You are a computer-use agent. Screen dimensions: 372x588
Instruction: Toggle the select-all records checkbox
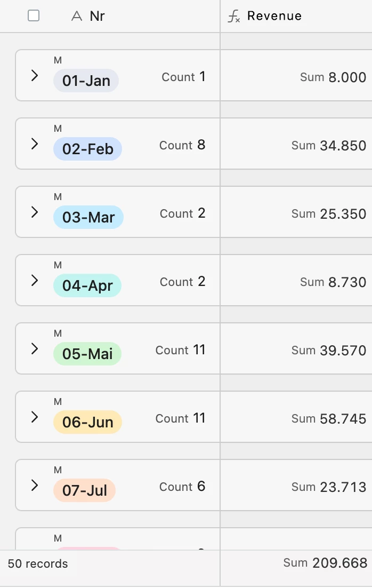34,16
